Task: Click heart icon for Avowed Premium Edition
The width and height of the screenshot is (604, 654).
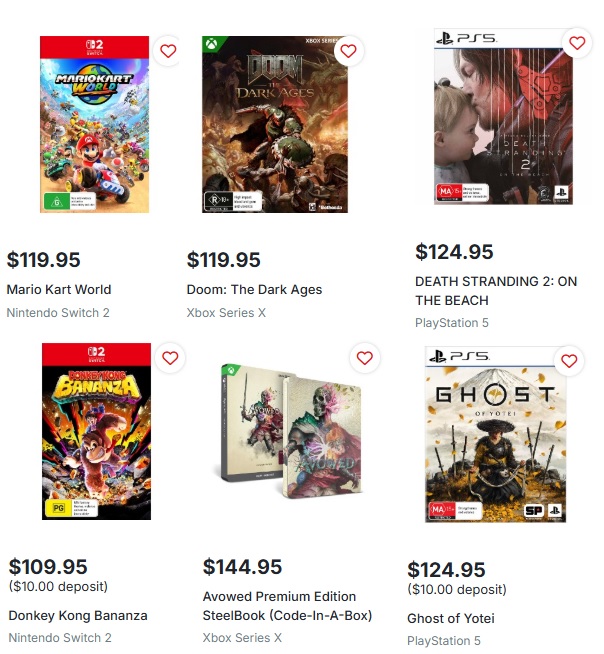Action: tap(365, 358)
